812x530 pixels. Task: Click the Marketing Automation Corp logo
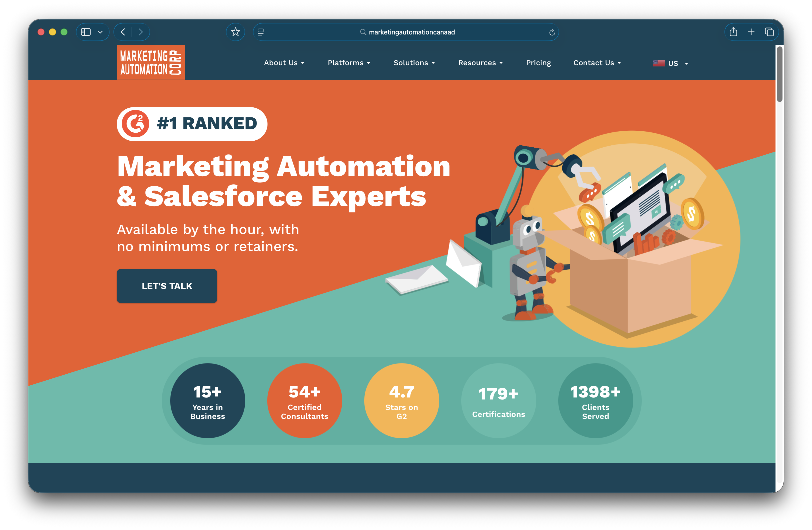coord(151,62)
